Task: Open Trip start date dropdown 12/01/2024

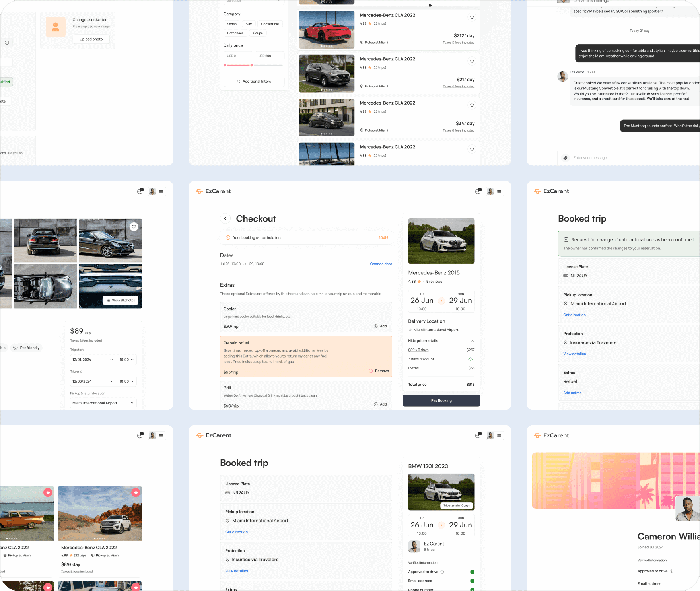Action: coord(93,360)
